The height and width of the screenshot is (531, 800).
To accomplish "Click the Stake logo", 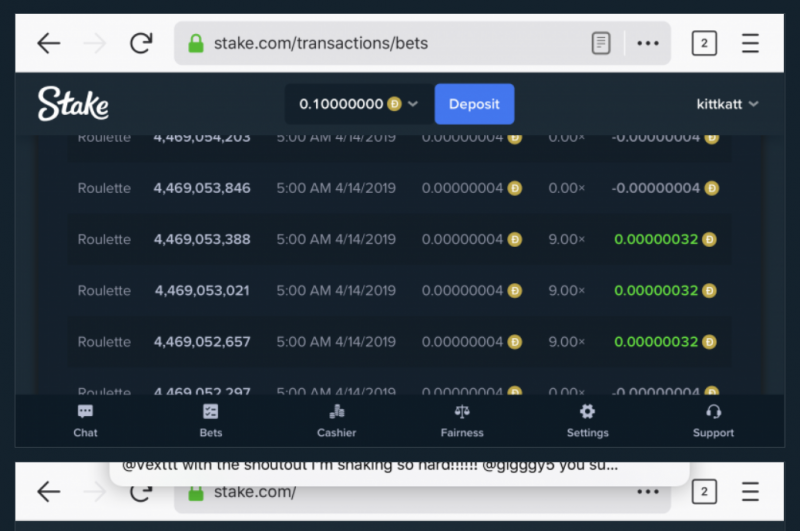I will [x=73, y=104].
